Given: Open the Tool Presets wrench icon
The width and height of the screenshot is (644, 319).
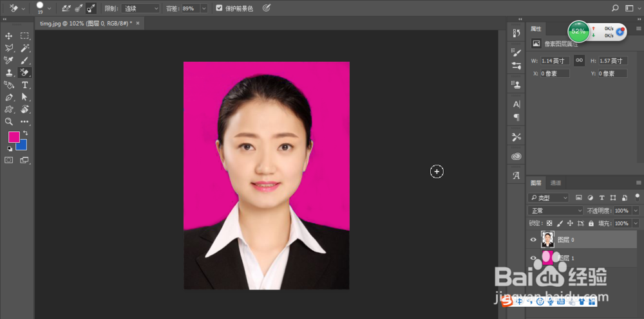Looking at the screenshot, I should [516, 137].
